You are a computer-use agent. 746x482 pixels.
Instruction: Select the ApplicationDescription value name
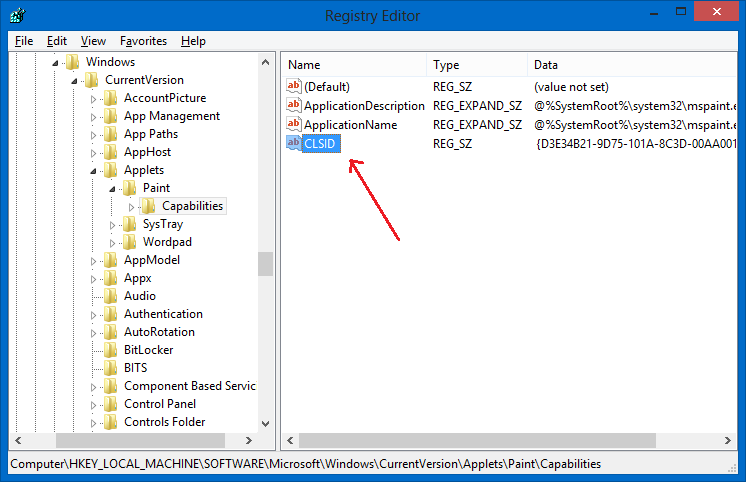tap(364, 106)
